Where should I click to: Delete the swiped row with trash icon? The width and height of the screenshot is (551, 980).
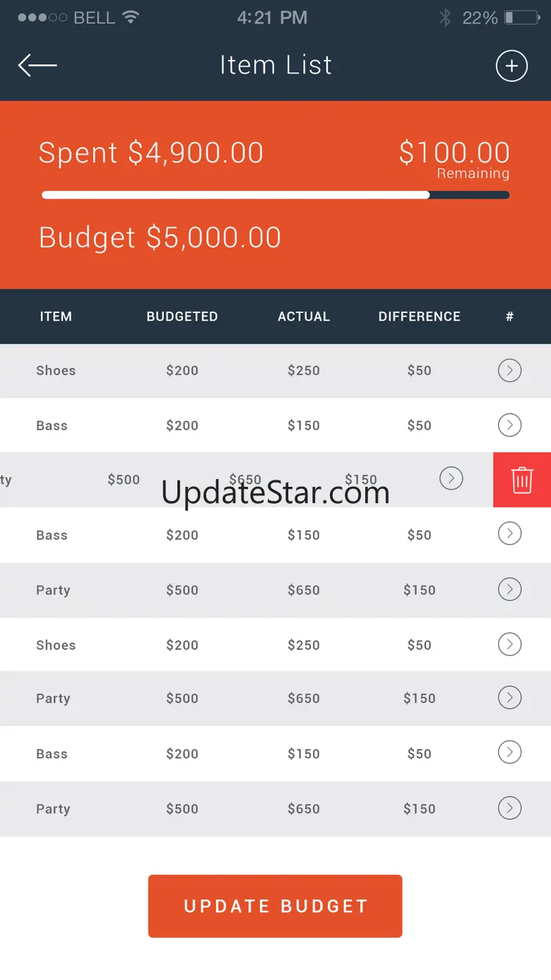[x=522, y=480]
